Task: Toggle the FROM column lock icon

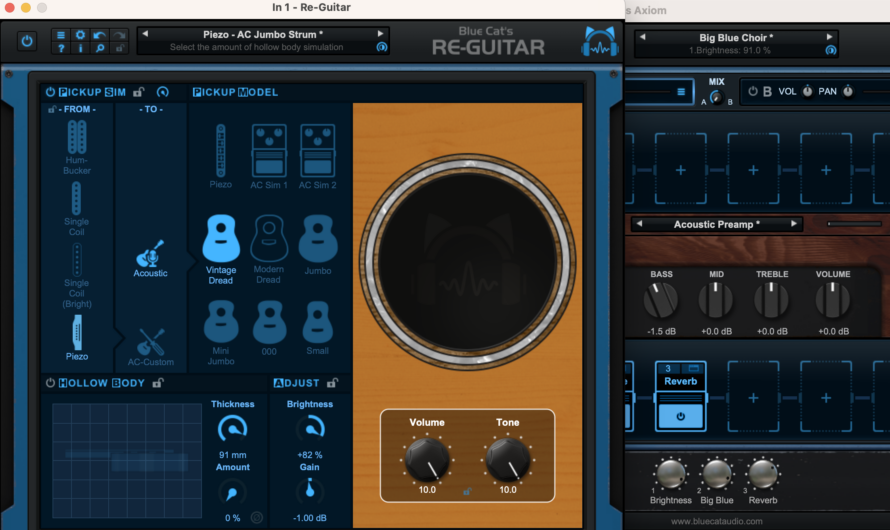Action: tap(52, 109)
